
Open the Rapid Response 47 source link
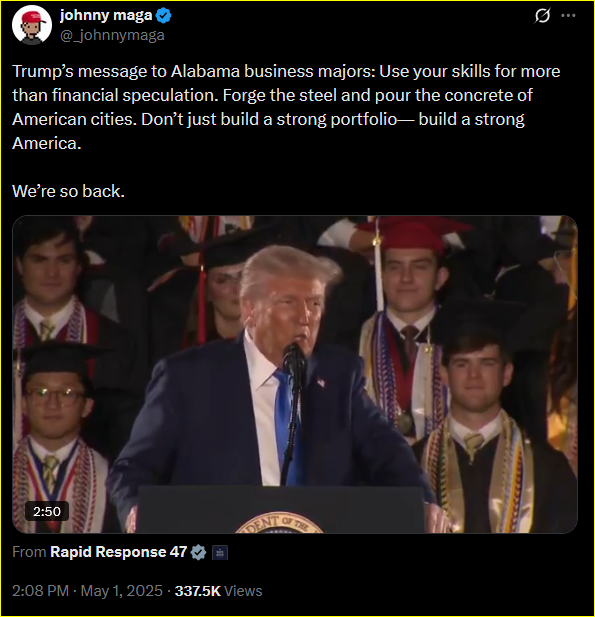118,552
